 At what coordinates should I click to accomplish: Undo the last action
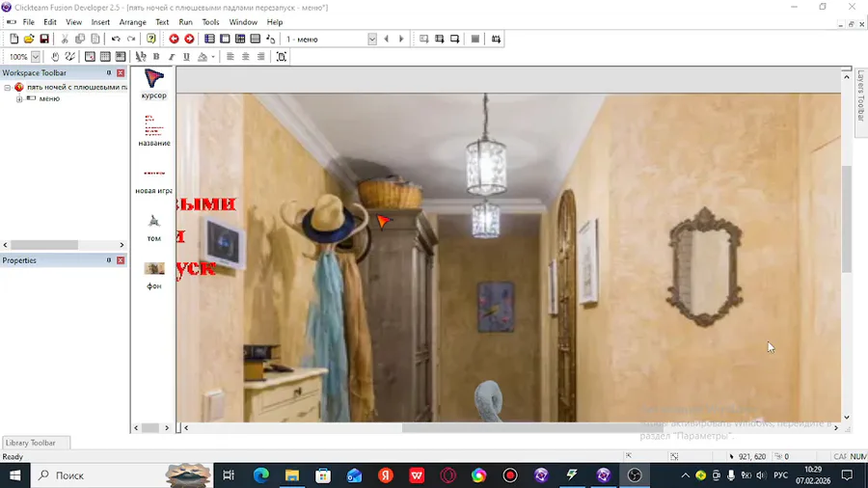pyautogui.click(x=116, y=39)
